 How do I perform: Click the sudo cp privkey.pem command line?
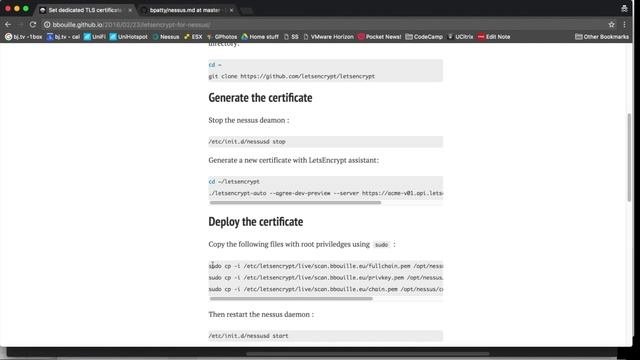pos(326,278)
